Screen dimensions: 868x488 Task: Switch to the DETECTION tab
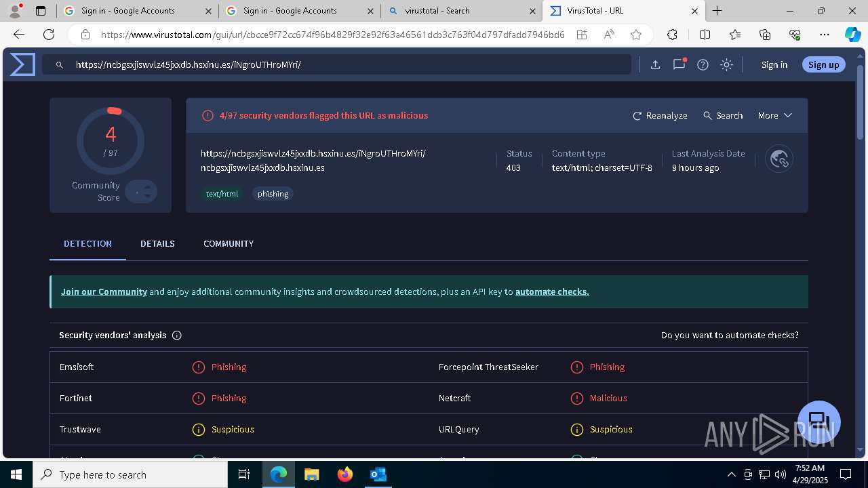tap(87, 244)
